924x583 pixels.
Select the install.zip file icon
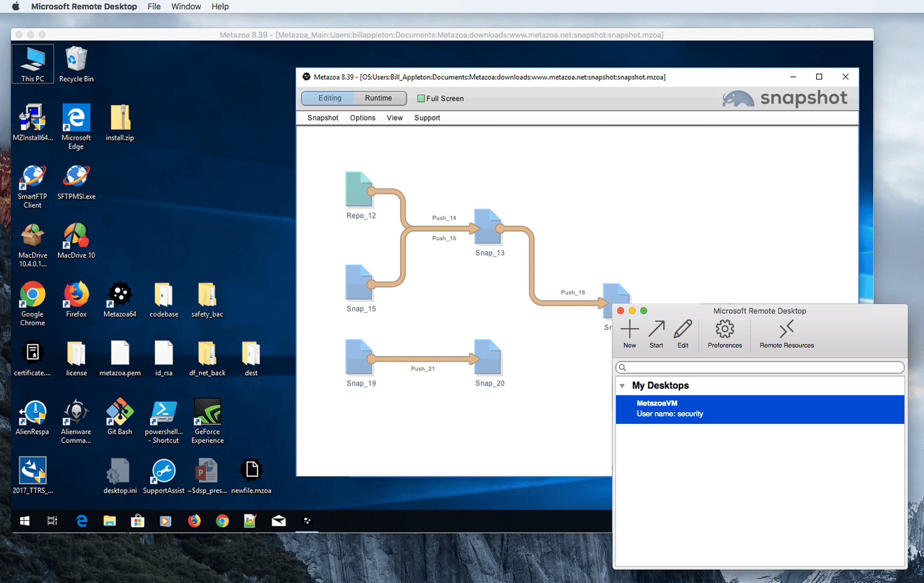point(120,122)
